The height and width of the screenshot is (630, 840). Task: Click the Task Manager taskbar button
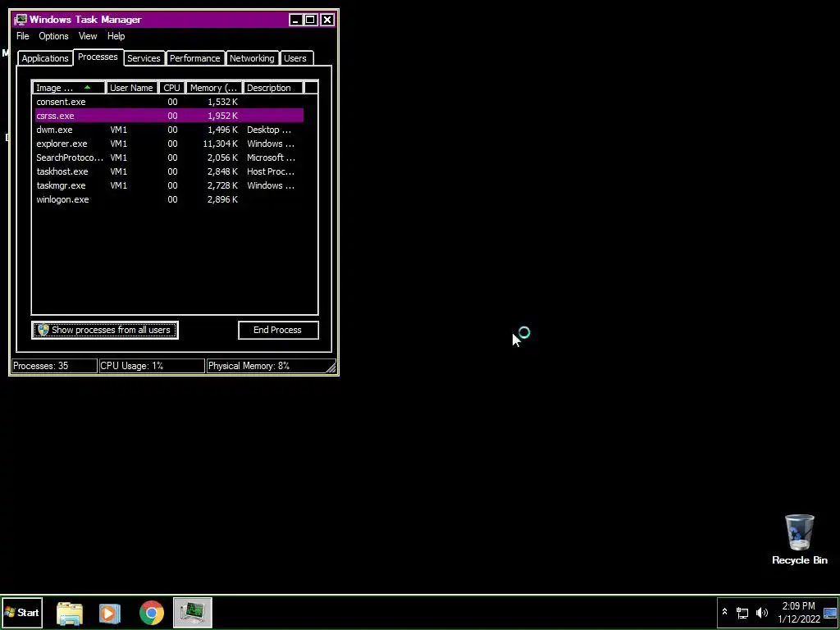point(193,613)
